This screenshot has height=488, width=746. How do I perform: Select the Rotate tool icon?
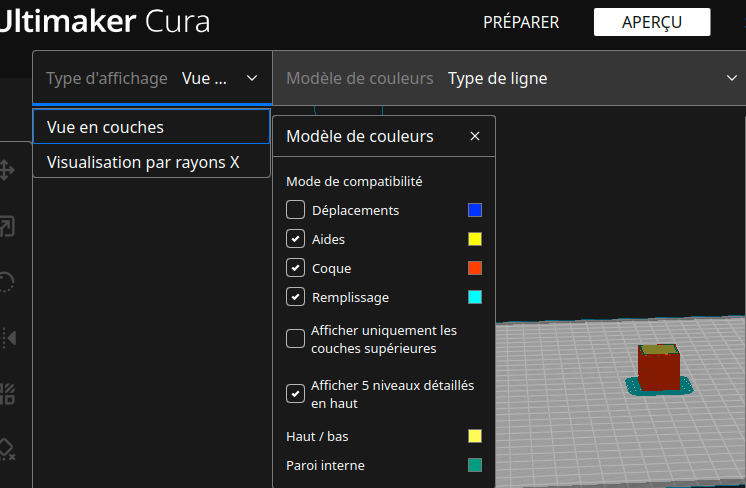[6, 282]
